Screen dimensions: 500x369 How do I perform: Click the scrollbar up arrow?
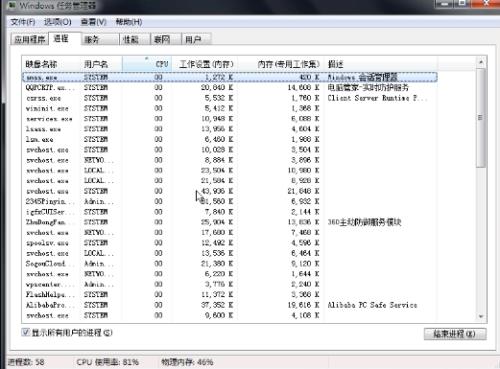(481, 62)
